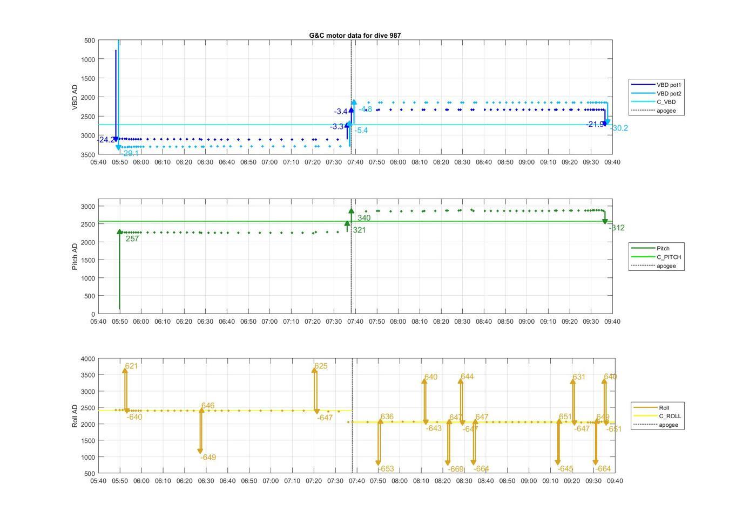Image resolution: width=756 pixels, height=532 pixels.
Task: Click the '340' pitch data label
Action: [x=364, y=218]
